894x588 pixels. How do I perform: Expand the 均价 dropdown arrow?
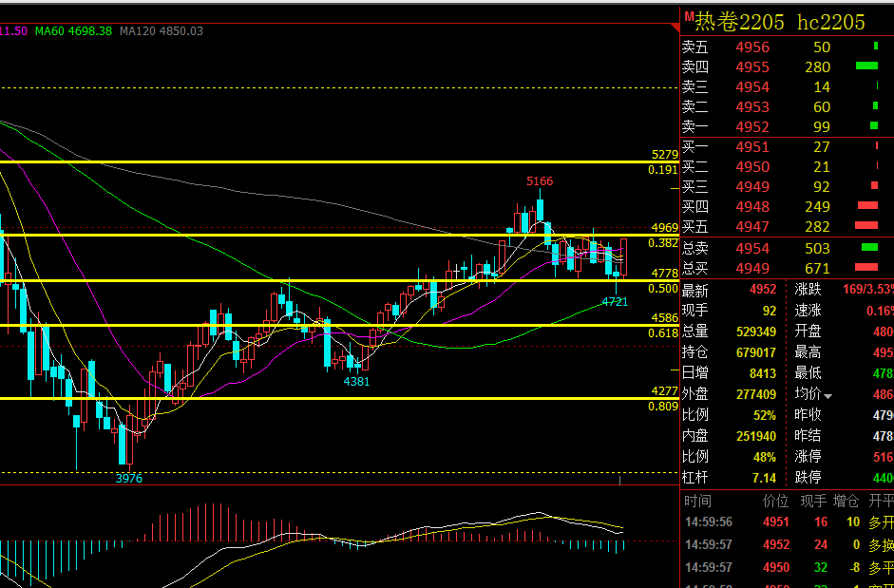(x=827, y=396)
